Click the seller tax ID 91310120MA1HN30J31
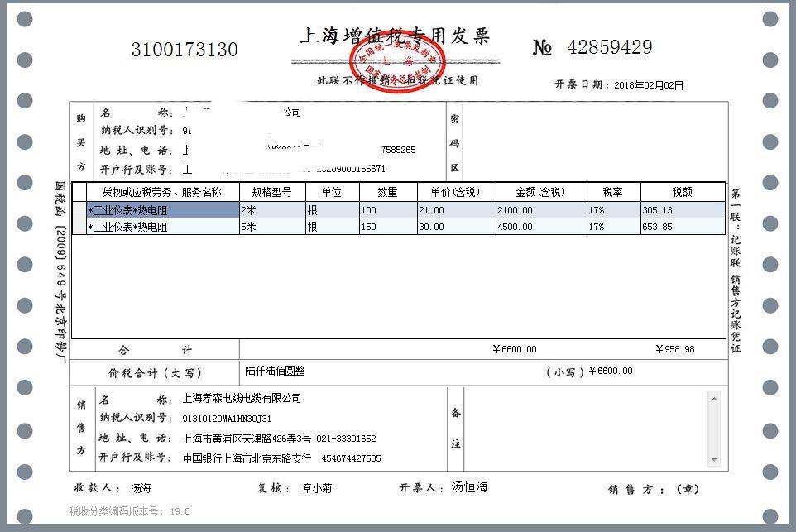Viewport: 796px width, 532px height. (227, 419)
